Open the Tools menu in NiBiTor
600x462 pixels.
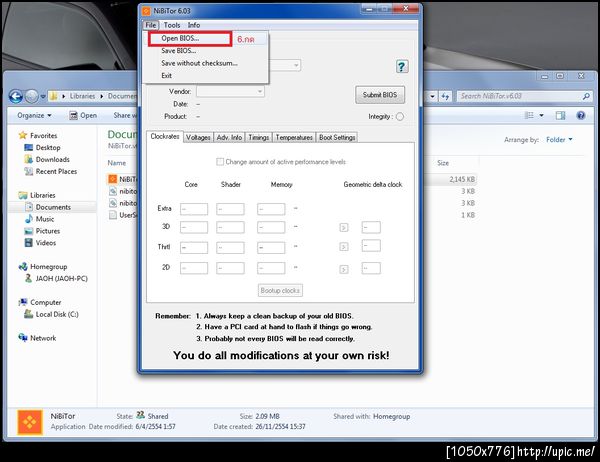point(172,25)
